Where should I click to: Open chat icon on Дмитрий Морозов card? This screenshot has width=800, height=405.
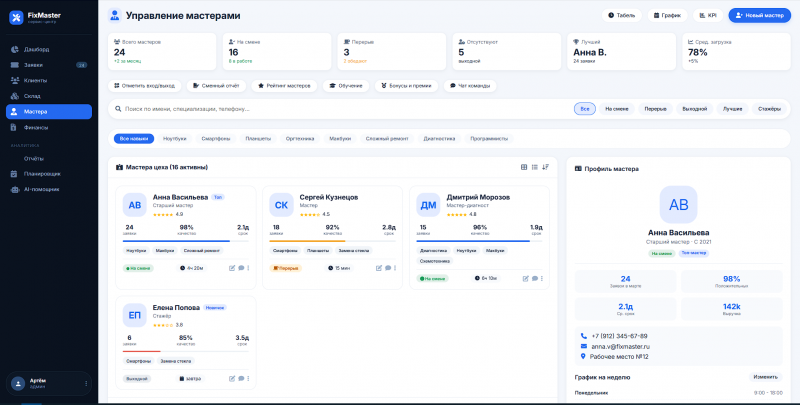(x=535, y=279)
